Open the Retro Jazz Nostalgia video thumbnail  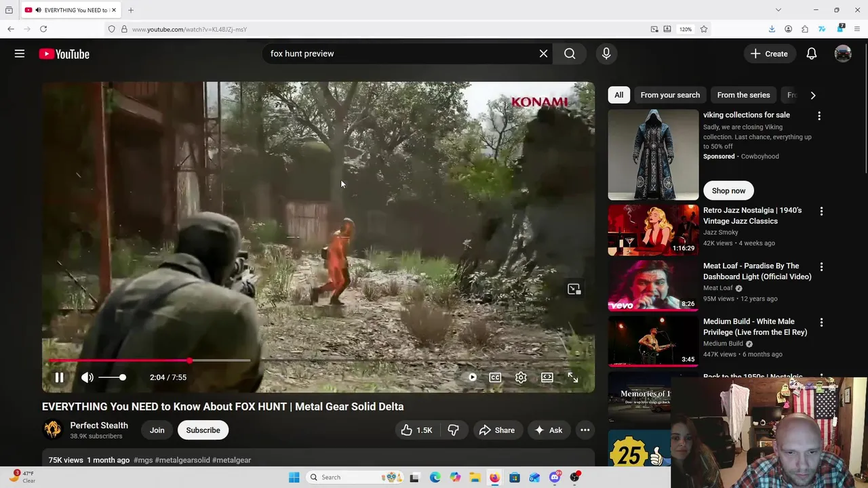click(653, 230)
